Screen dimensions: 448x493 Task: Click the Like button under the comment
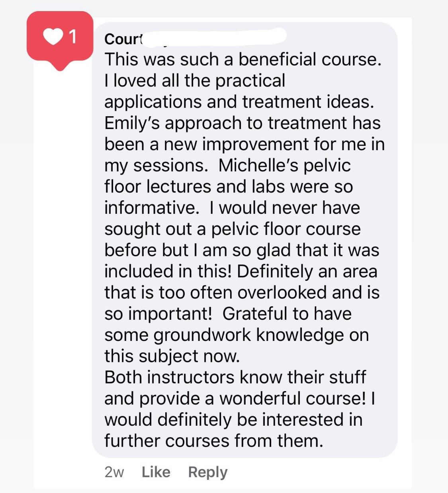156,472
